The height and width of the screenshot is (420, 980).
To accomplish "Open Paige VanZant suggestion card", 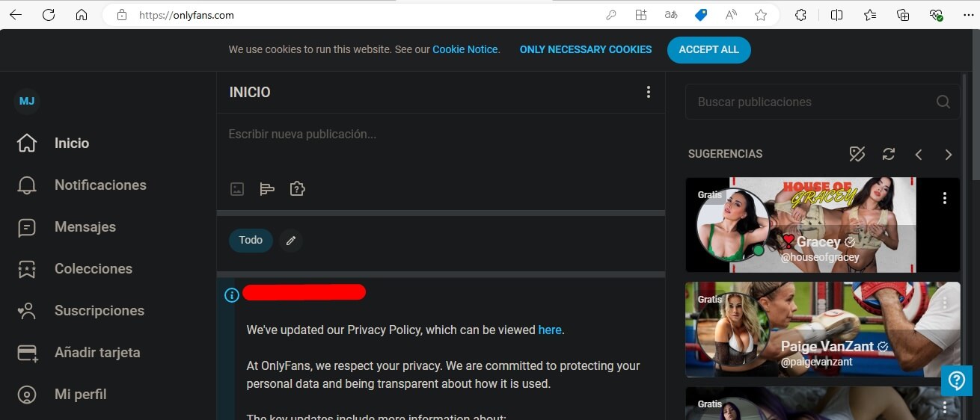I will 822,330.
